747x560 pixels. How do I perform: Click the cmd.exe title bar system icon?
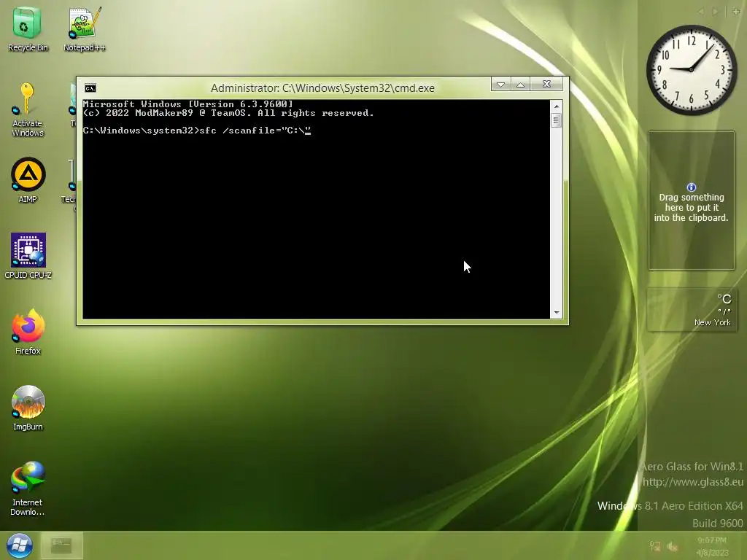coord(90,88)
